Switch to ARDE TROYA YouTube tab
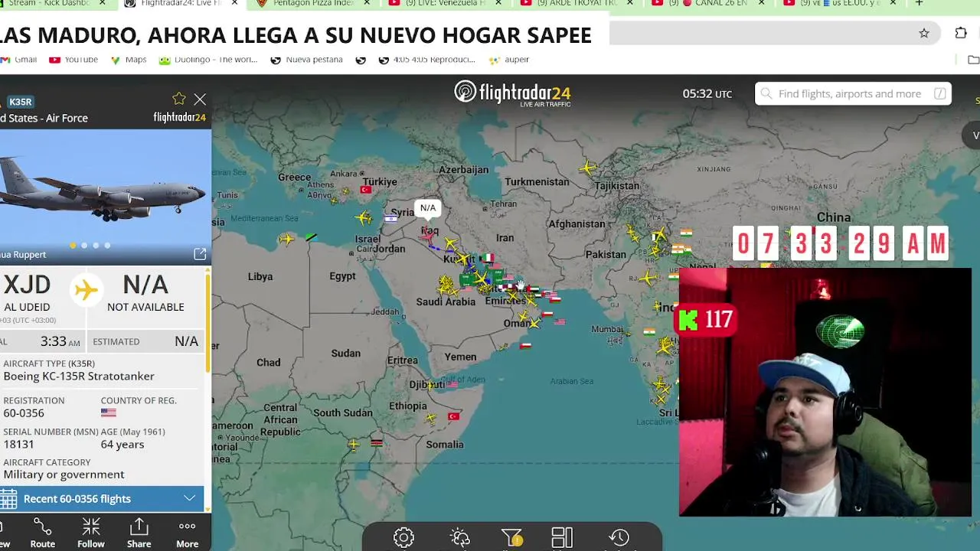980x551 pixels. (x=578, y=3)
